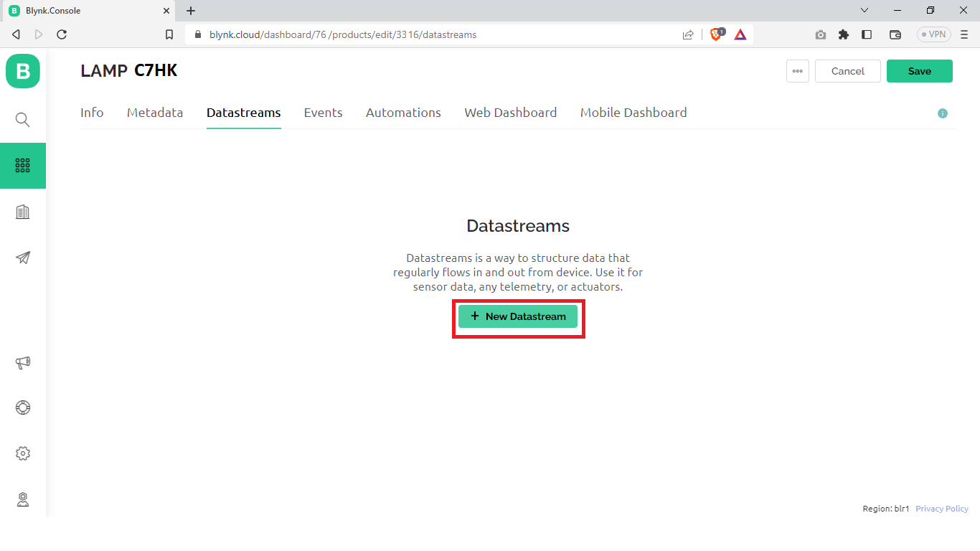The image size is (980, 551).
Task: Select the Datastreams tab
Action: [x=244, y=113]
